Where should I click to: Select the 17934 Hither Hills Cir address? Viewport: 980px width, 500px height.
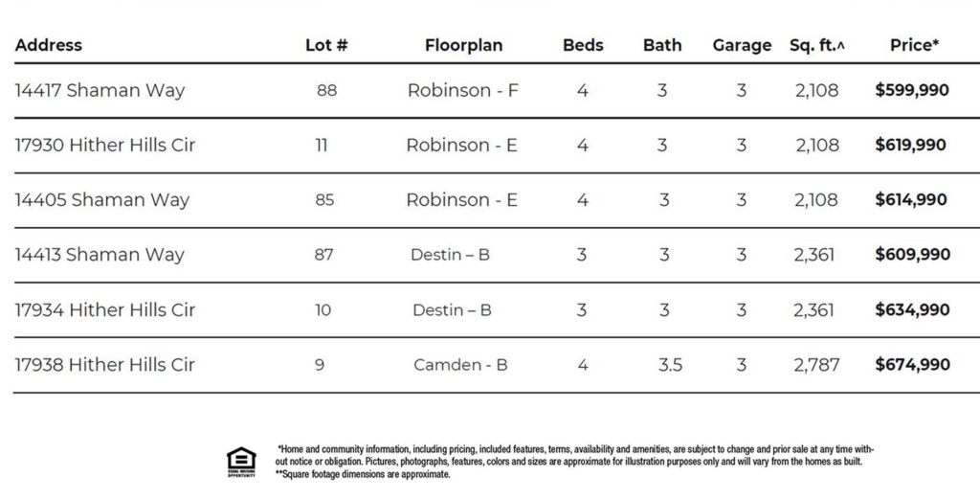105,310
